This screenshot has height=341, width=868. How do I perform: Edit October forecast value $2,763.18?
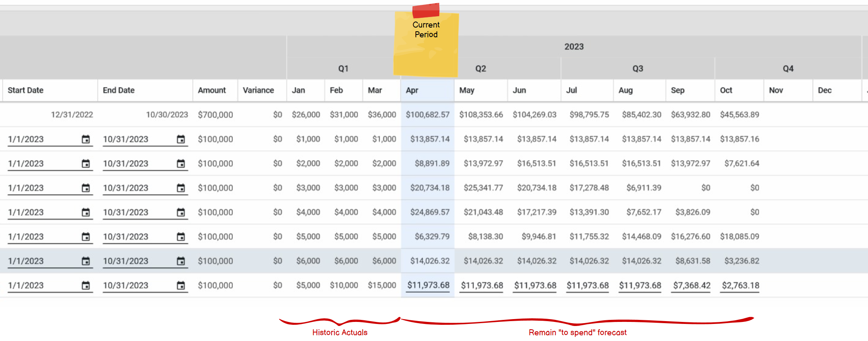tap(740, 285)
